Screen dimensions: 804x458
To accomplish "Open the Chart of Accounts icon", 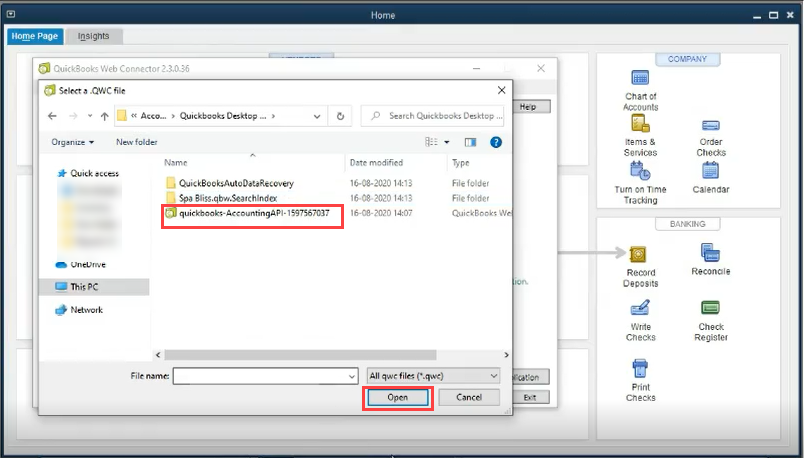I will click(640, 78).
